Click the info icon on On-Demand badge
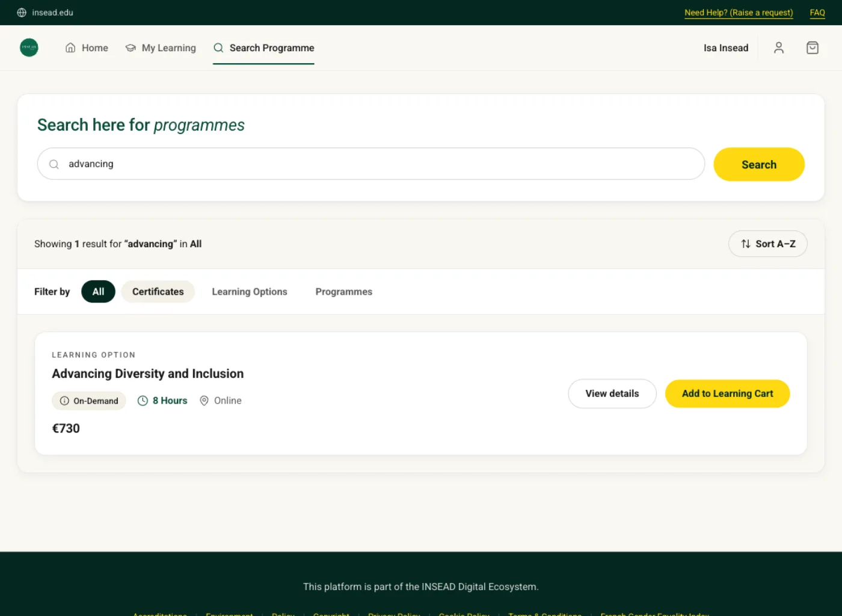 [x=64, y=401]
